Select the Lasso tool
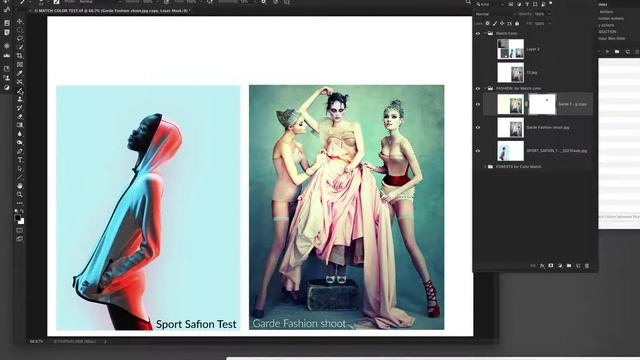 coord(20,38)
